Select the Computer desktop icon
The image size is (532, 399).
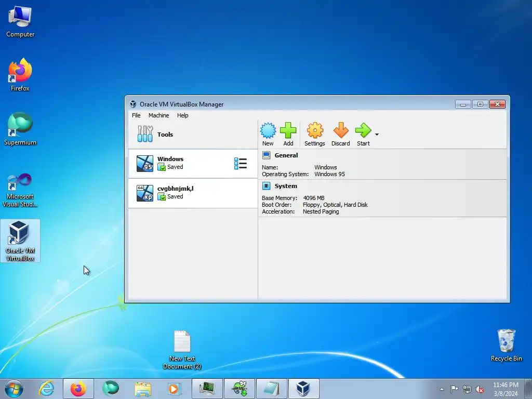(20, 22)
